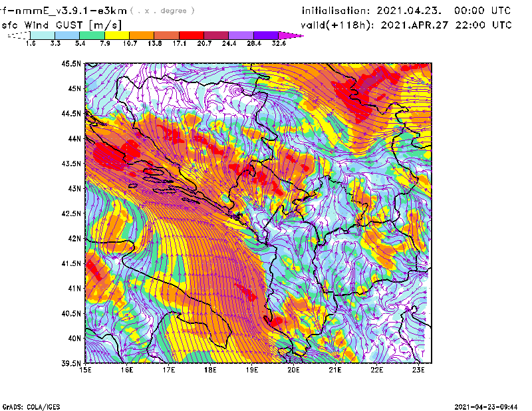Click the 43.5N latitude label
Viewport: 532px width, 411px height.
click(71, 164)
